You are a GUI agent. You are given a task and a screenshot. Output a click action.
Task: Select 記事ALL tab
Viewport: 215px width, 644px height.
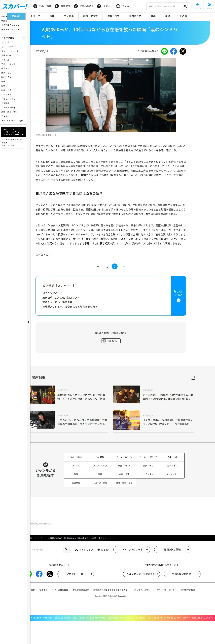point(16,16)
